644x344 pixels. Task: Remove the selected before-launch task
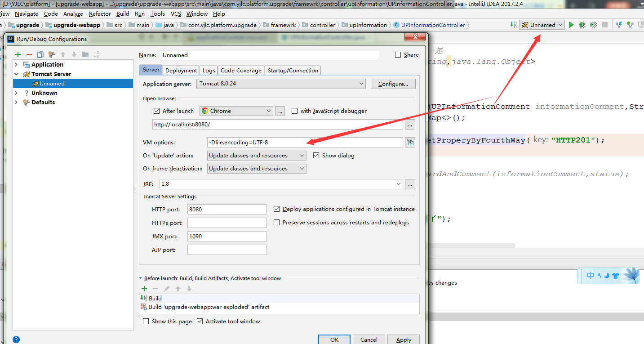click(x=155, y=289)
